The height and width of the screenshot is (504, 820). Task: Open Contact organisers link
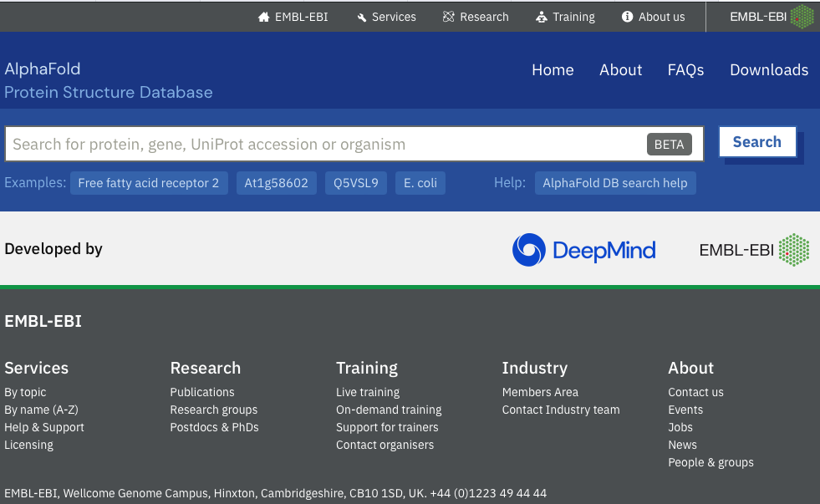pyautogui.click(x=385, y=445)
